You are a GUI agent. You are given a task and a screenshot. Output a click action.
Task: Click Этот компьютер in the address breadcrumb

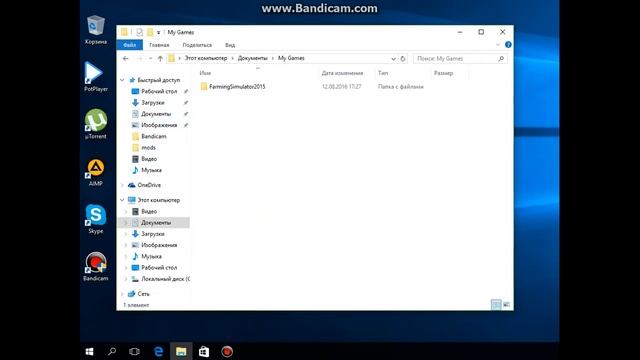pos(206,58)
